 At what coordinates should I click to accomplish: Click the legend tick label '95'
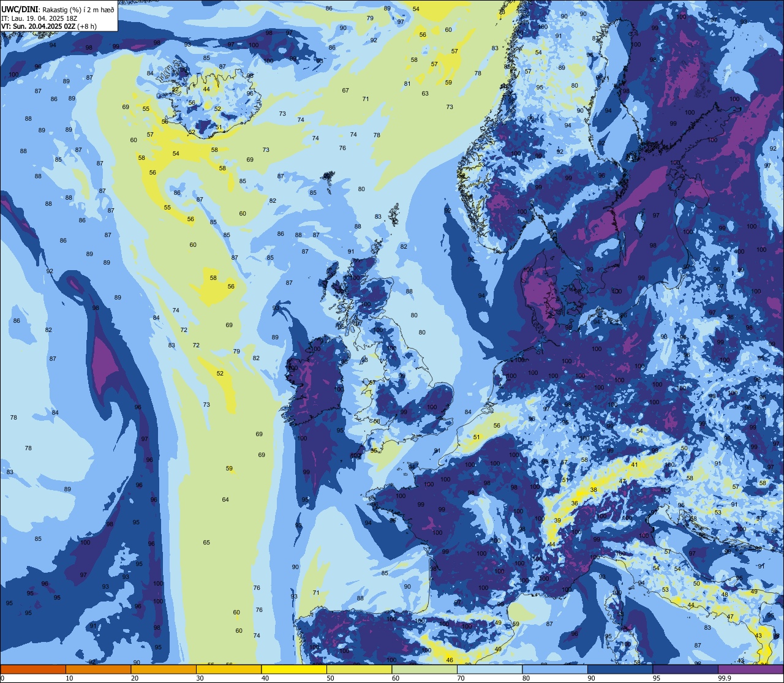657,678
